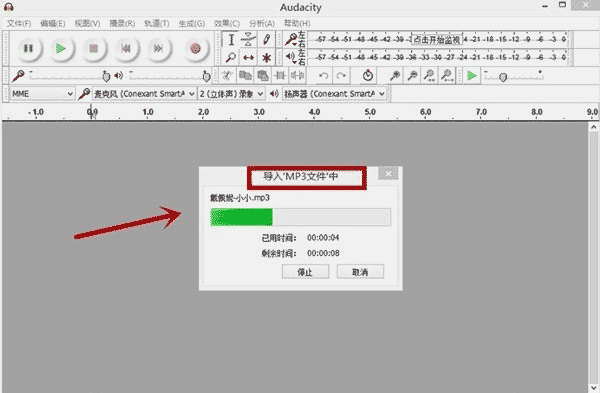Select the Time Shift tool
The image size is (600, 393).
(x=249, y=57)
